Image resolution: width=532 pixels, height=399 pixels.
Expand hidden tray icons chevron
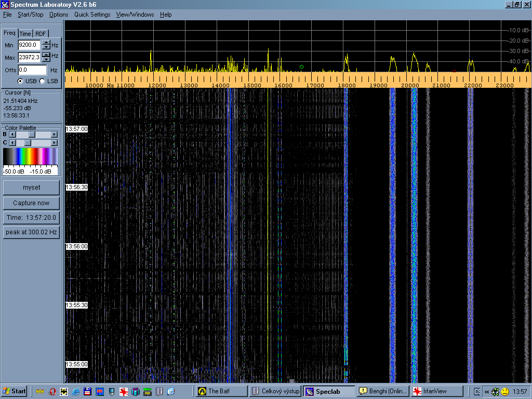pyautogui.click(x=486, y=392)
